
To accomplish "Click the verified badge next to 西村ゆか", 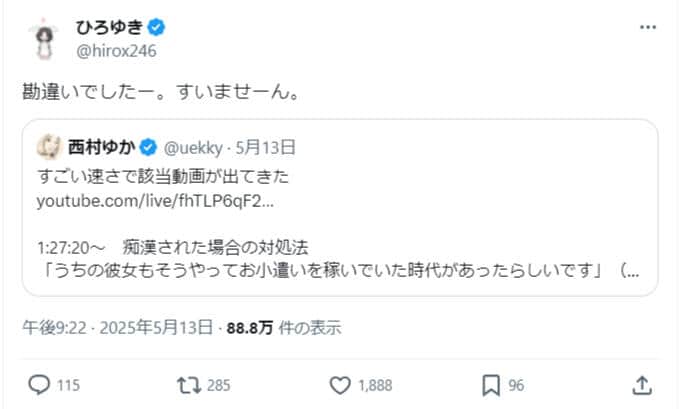I will (147, 148).
